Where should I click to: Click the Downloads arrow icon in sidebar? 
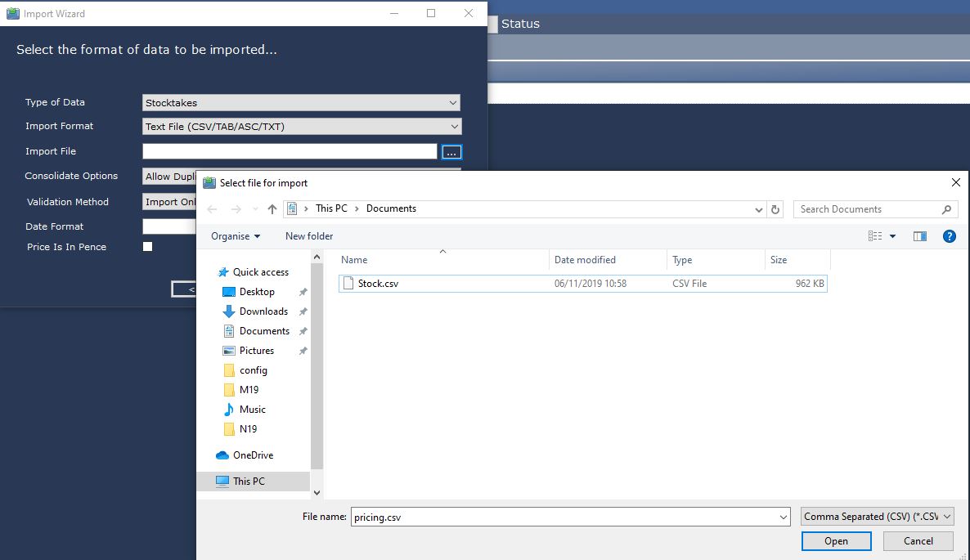(229, 311)
